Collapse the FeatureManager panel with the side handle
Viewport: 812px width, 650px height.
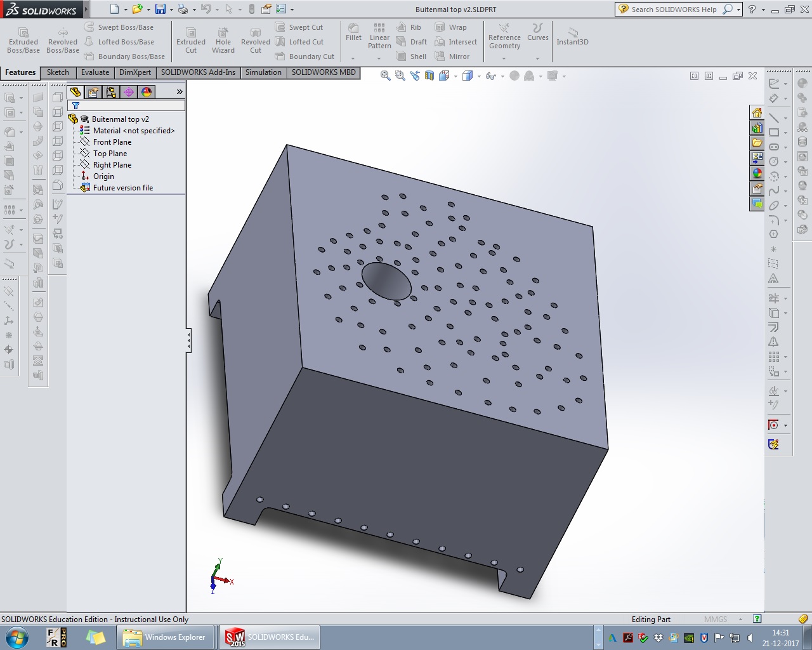[188, 340]
